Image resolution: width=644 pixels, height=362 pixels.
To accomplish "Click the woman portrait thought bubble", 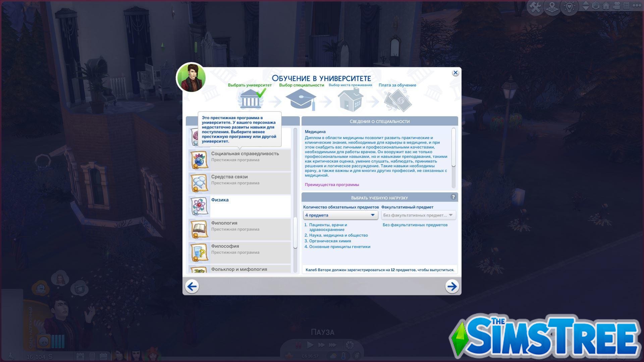I will (61, 279).
